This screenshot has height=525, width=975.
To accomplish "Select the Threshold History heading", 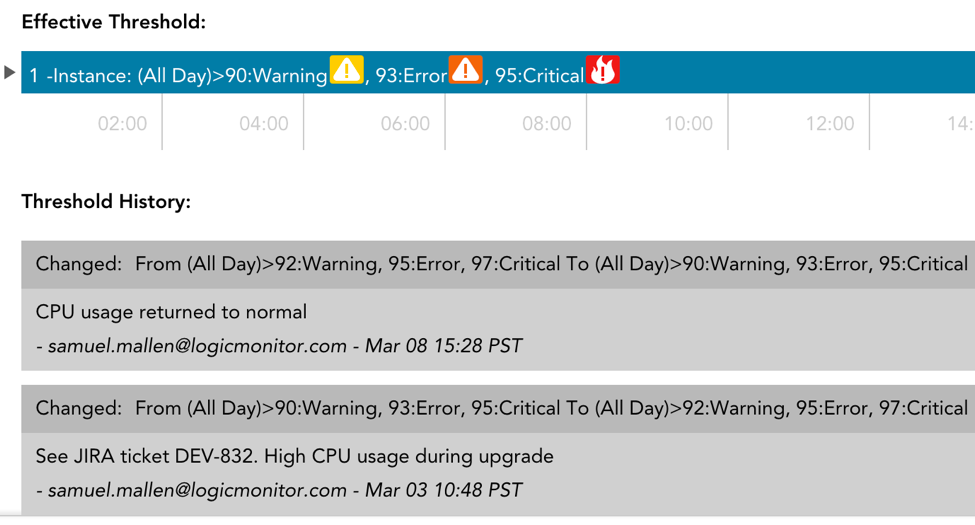I will pos(106,202).
